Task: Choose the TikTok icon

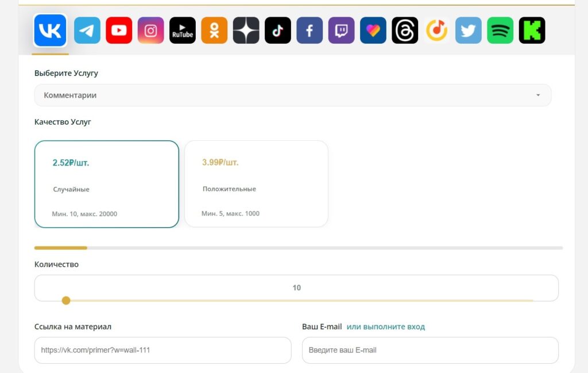Action: click(278, 30)
